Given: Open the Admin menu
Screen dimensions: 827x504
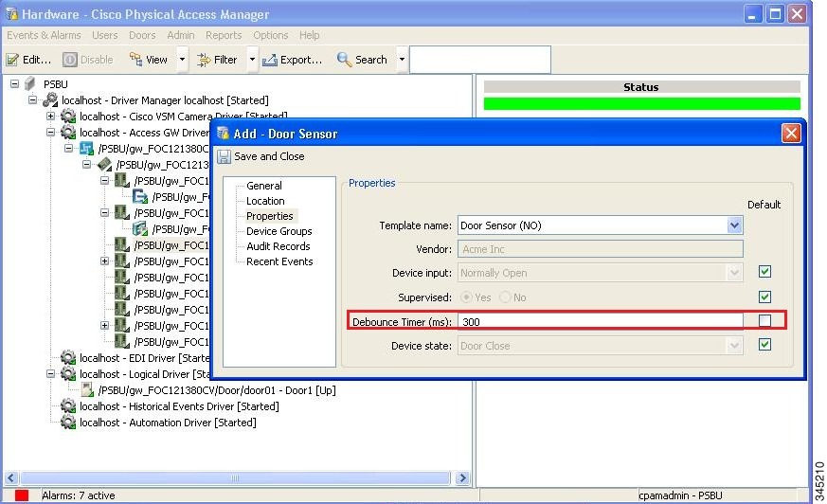Looking at the screenshot, I should (x=180, y=35).
